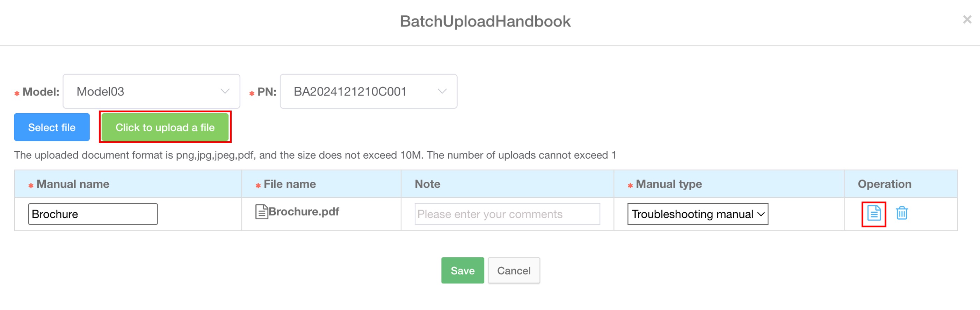The width and height of the screenshot is (980, 310).
Task: Click the document preview icon in Operation column
Action: [x=873, y=213]
